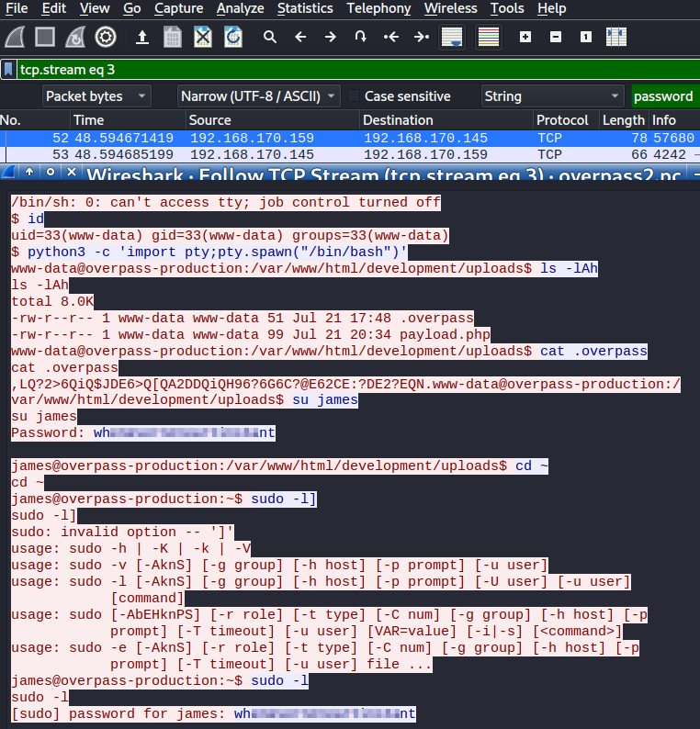Open the Packet bytes search-in dropdown

pos(96,96)
